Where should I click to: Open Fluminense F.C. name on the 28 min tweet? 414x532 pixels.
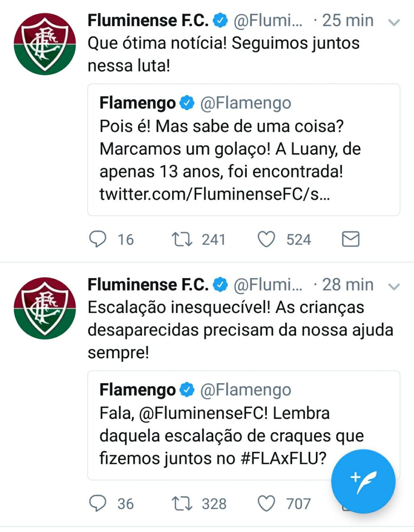tap(148, 285)
